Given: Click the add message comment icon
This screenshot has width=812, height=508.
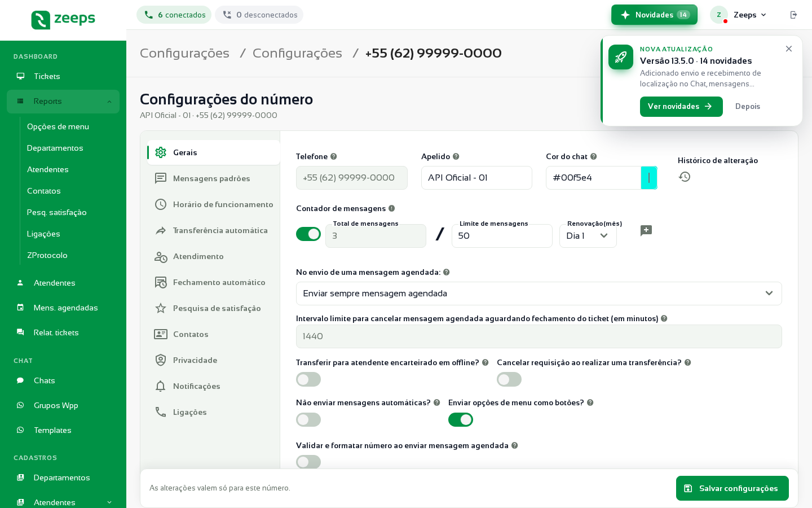Looking at the screenshot, I should tap(646, 230).
